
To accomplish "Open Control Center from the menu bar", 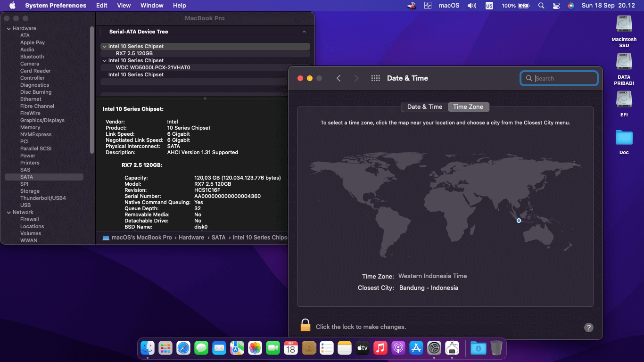I will pyautogui.click(x=556, y=6).
